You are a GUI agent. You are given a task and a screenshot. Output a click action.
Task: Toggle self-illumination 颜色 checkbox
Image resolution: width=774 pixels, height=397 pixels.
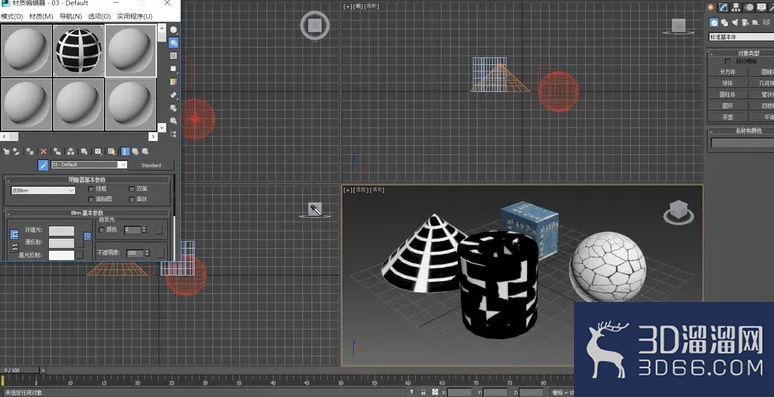tap(102, 230)
